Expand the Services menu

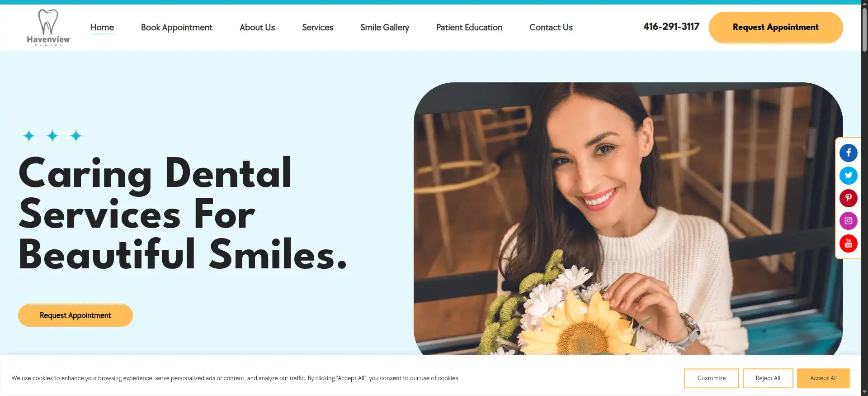317,27
